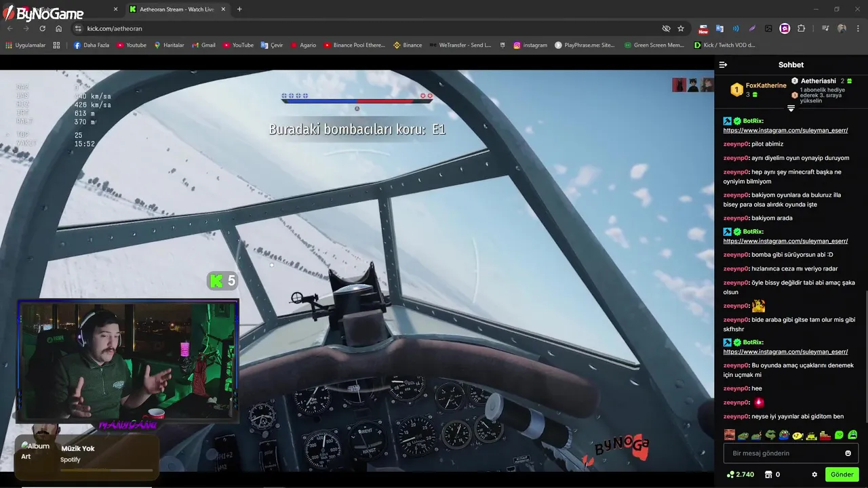Click the browser back arrow
Image resolution: width=868 pixels, height=488 pixels.
pos(9,28)
